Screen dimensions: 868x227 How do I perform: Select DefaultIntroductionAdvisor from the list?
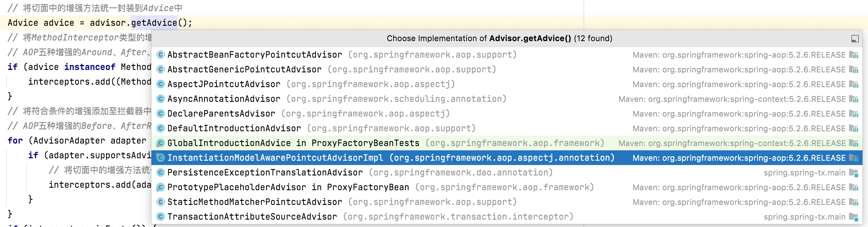tap(507, 129)
